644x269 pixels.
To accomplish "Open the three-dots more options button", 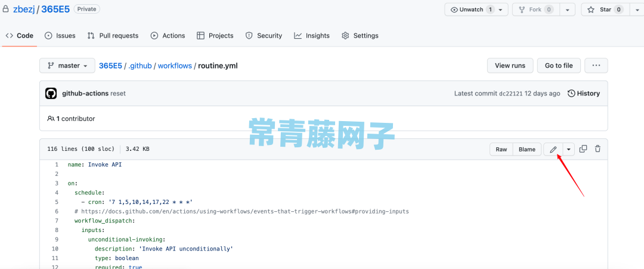I will [x=596, y=66].
